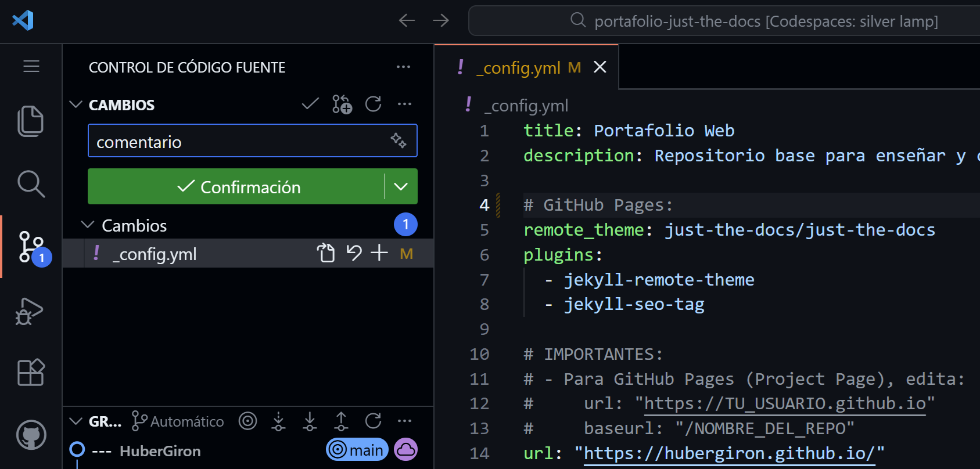
Task: Select _config.yml row in changes list
Action: (x=248, y=253)
